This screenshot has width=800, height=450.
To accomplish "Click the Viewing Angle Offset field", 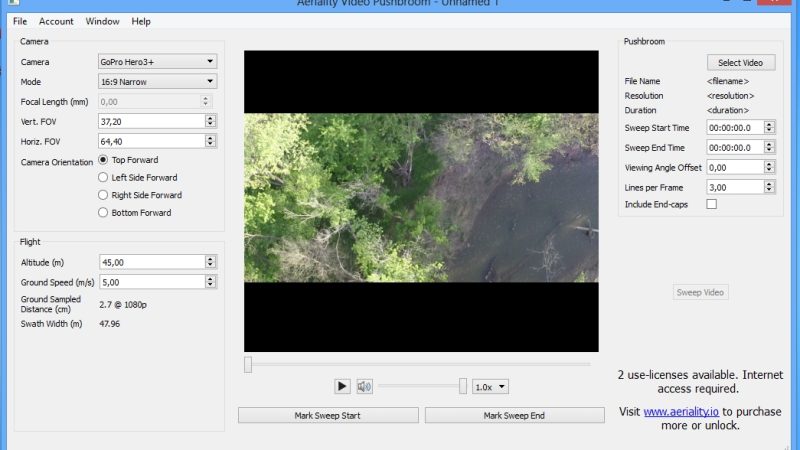I will pyautogui.click(x=735, y=167).
